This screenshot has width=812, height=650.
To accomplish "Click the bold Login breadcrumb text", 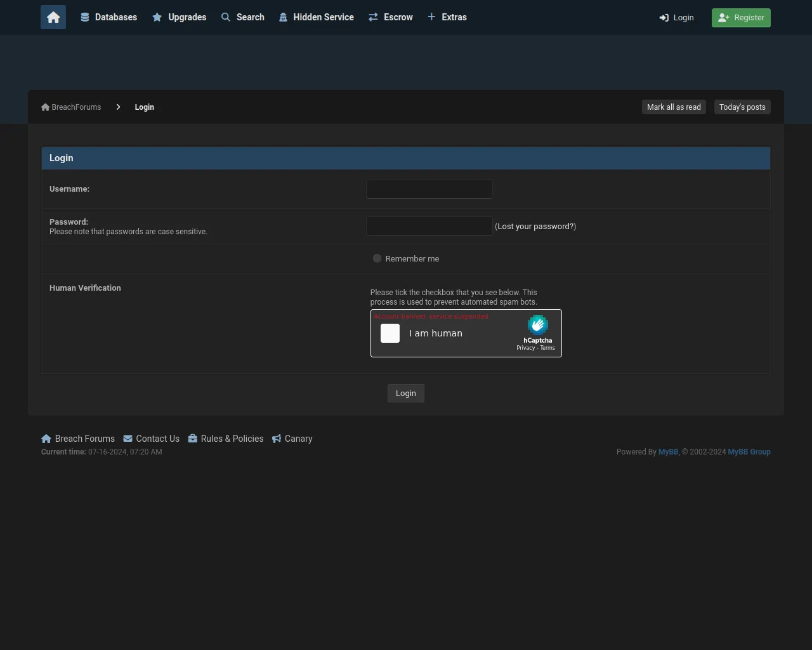I will click(x=145, y=107).
